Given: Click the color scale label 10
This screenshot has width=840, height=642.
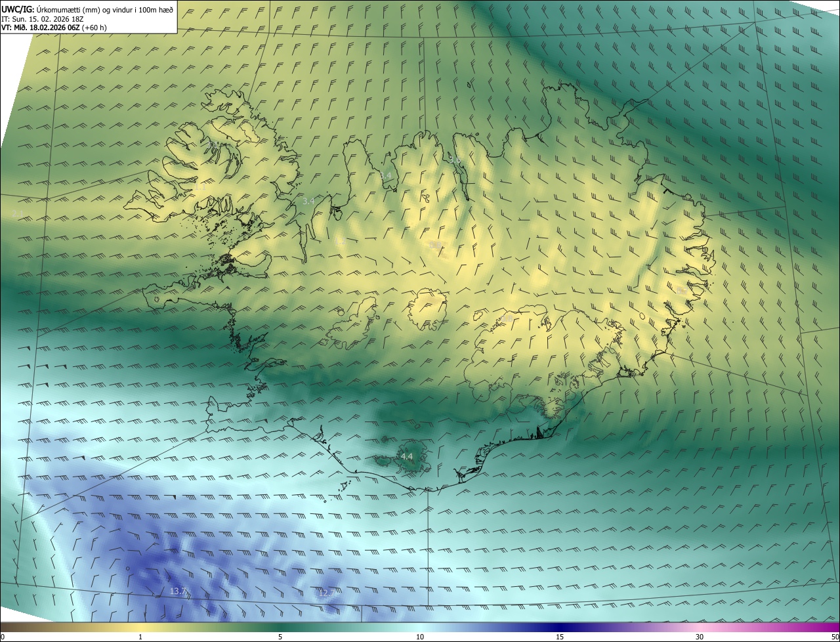Looking at the screenshot, I should coord(420,637).
